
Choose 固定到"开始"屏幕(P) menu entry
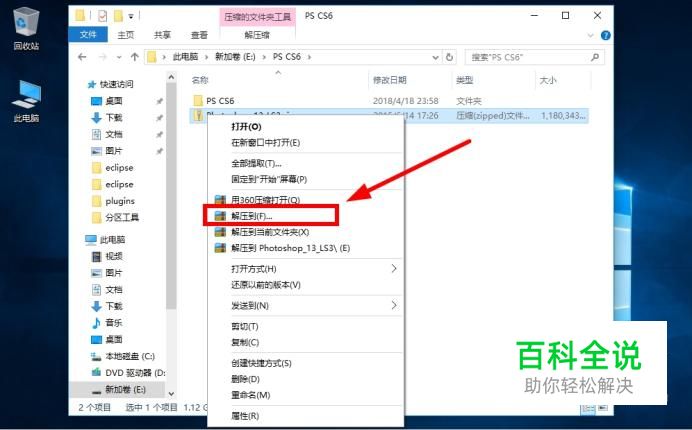(305, 179)
